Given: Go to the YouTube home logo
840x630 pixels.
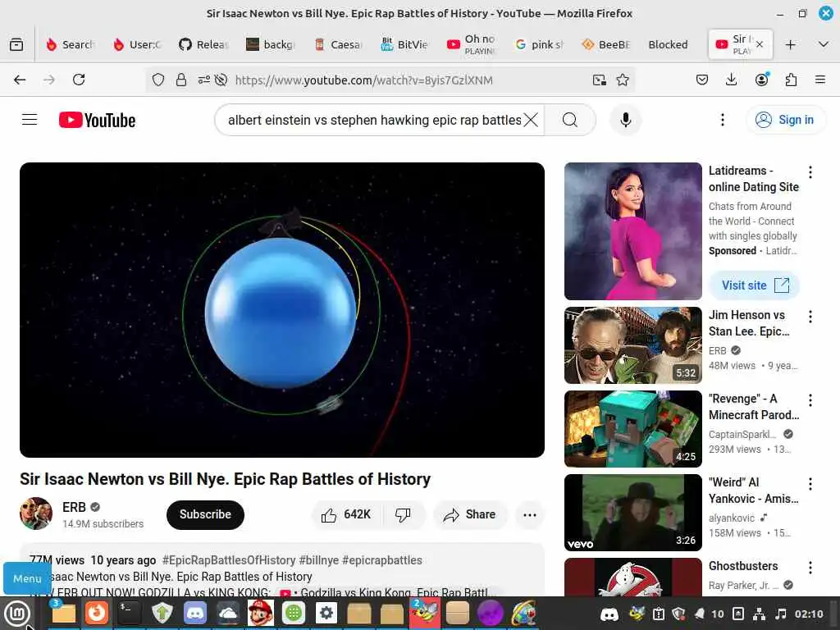Looking at the screenshot, I should (97, 120).
